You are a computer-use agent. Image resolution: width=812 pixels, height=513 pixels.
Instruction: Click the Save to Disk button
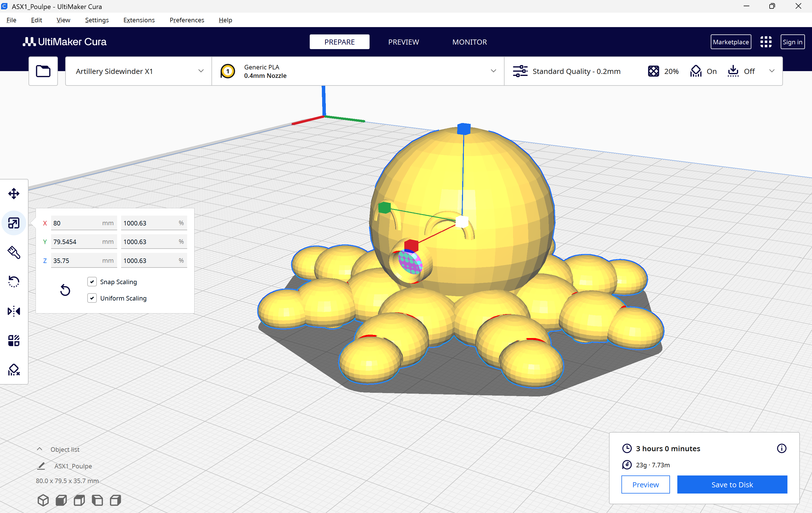click(x=732, y=484)
